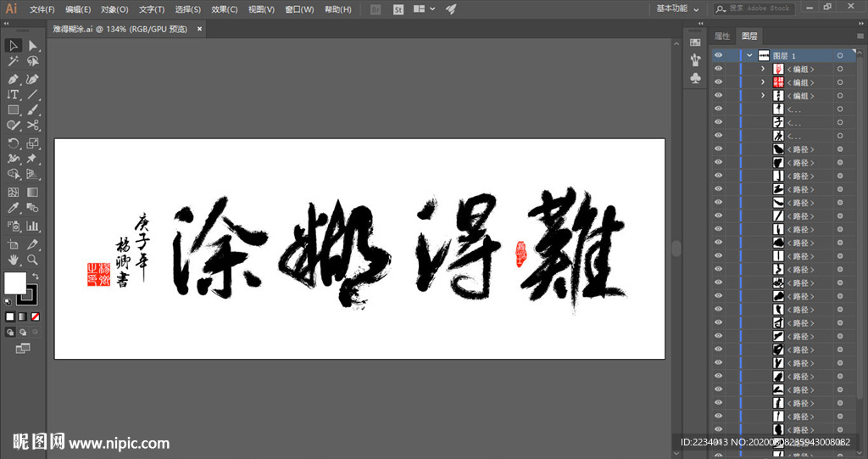The height and width of the screenshot is (459, 868).
Task: Open the Swatches panel from the dock
Action: tap(695, 42)
